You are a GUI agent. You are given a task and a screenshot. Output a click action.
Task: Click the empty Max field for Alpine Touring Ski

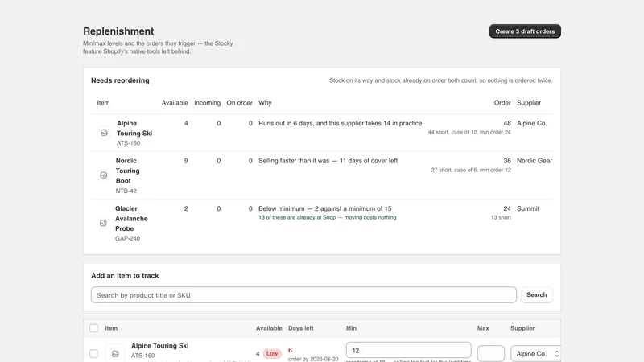491,353
